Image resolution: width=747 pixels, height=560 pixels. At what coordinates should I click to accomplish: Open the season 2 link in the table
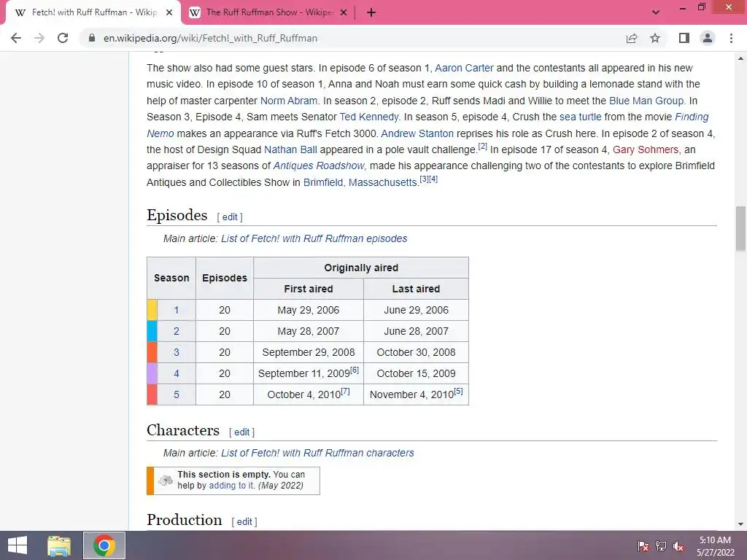pyautogui.click(x=177, y=332)
